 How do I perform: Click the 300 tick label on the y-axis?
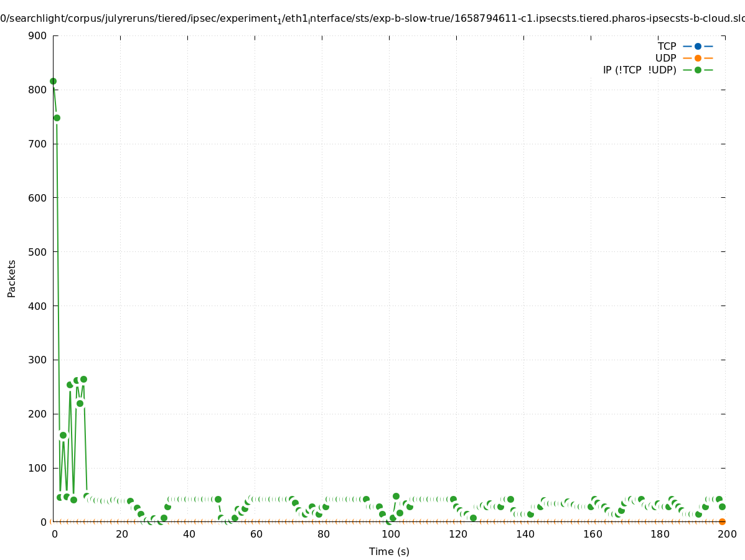point(37,360)
